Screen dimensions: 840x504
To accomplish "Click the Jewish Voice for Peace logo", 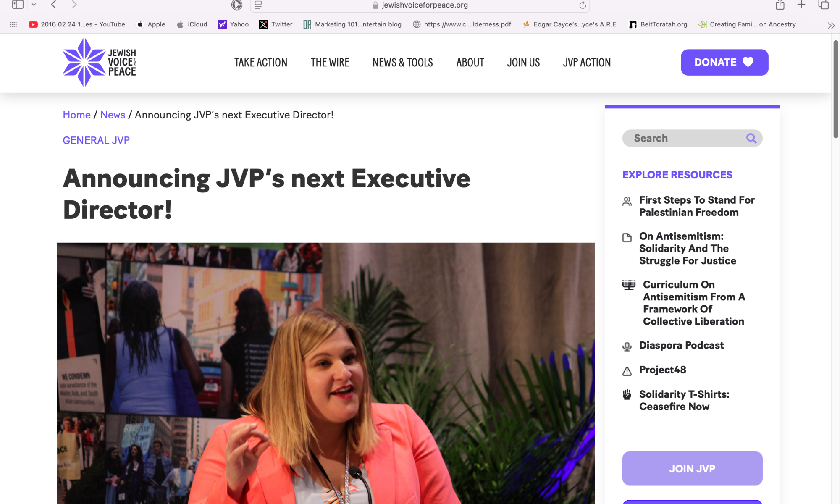I will click(100, 63).
